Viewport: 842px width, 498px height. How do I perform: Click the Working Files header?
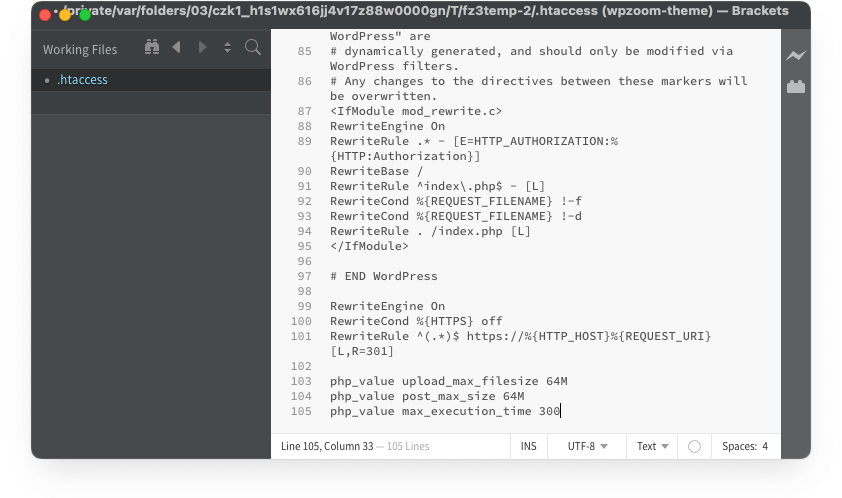80,49
